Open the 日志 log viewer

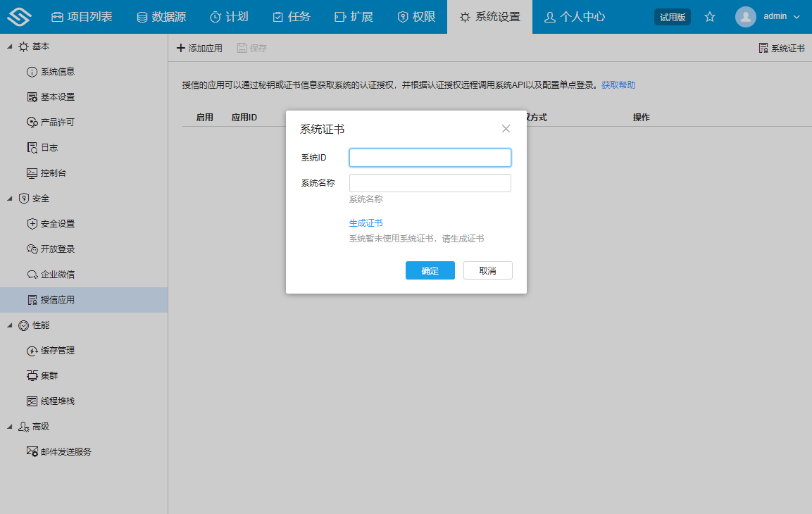[x=51, y=147]
